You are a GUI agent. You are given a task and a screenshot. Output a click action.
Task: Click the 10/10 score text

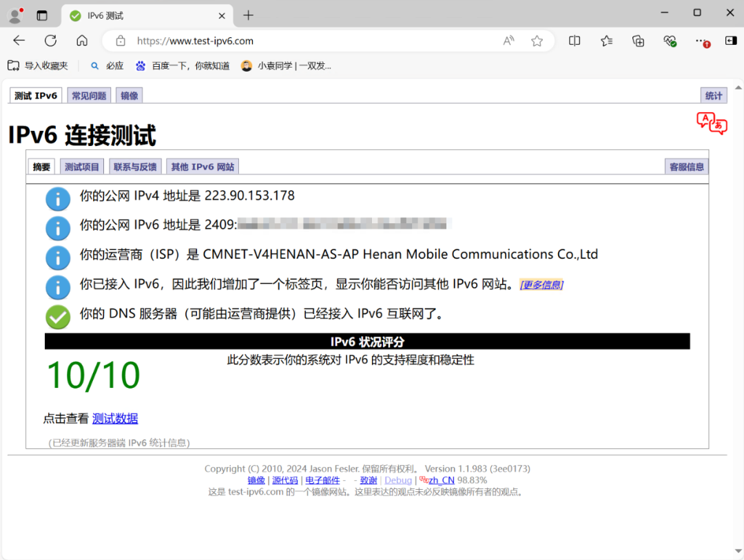click(x=94, y=375)
